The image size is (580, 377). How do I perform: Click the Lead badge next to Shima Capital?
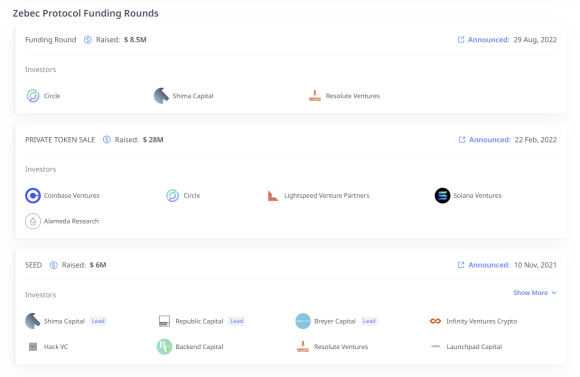[x=98, y=321]
